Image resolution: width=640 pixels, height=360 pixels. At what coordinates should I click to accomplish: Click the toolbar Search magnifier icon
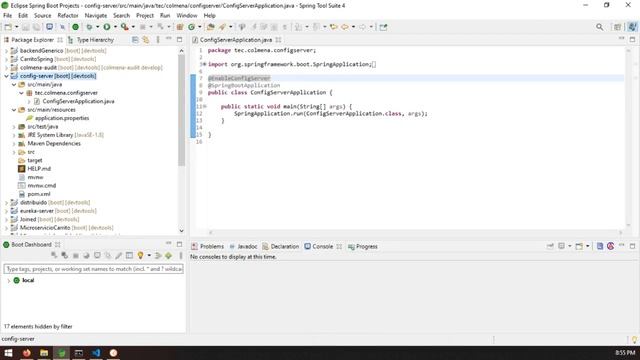[x=599, y=27]
